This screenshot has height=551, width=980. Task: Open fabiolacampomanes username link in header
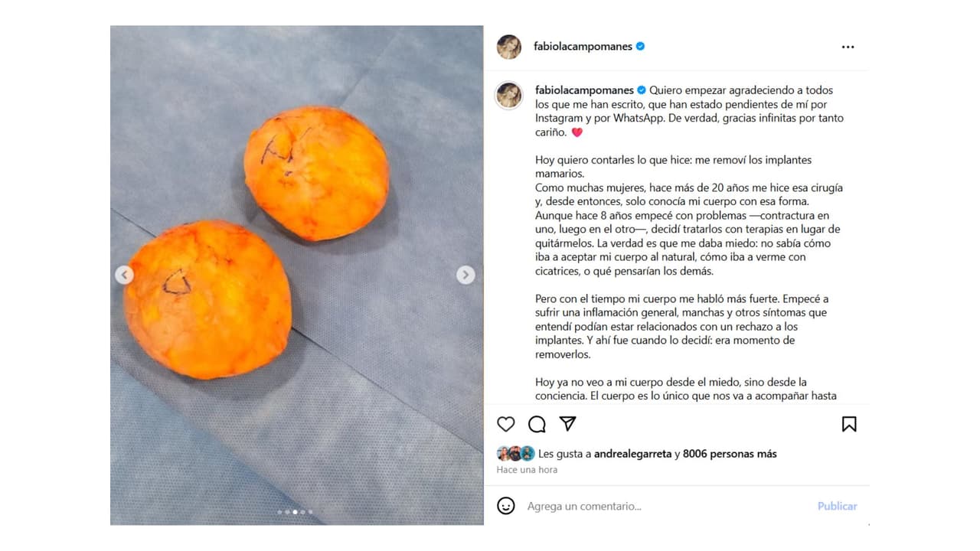[583, 47]
